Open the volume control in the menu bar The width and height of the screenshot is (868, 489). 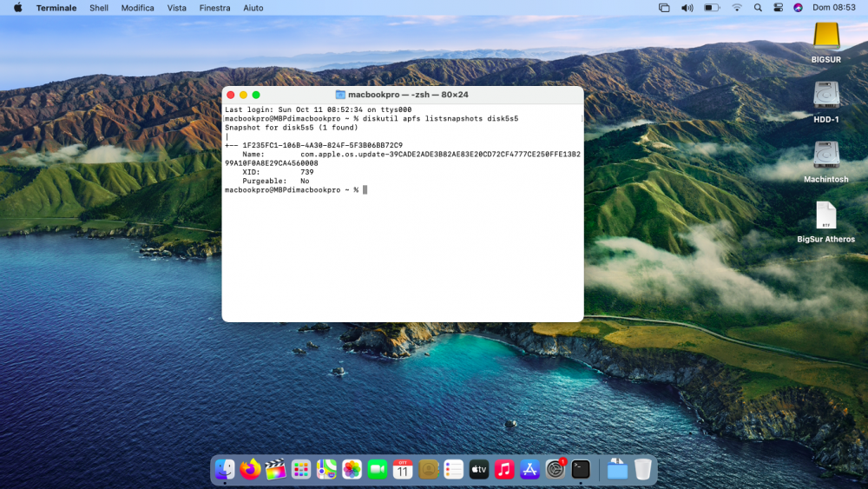click(x=687, y=8)
